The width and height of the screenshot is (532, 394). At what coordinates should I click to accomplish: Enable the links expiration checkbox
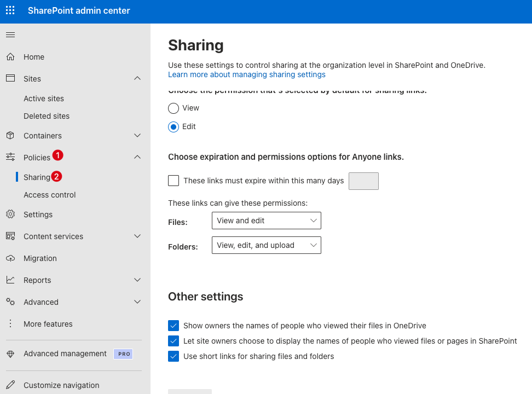pyautogui.click(x=174, y=181)
